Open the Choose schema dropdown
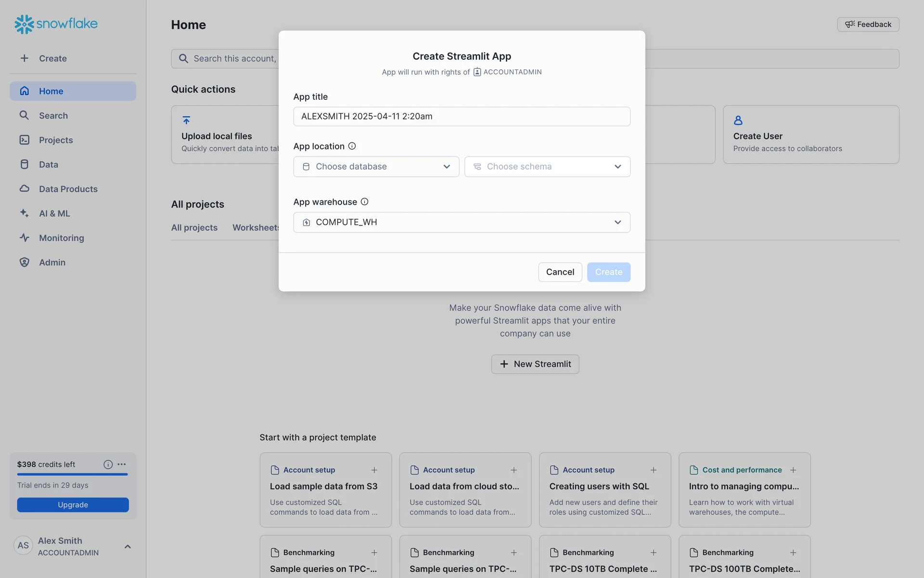The height and width of the screenshot is (578, 924). 547,167
